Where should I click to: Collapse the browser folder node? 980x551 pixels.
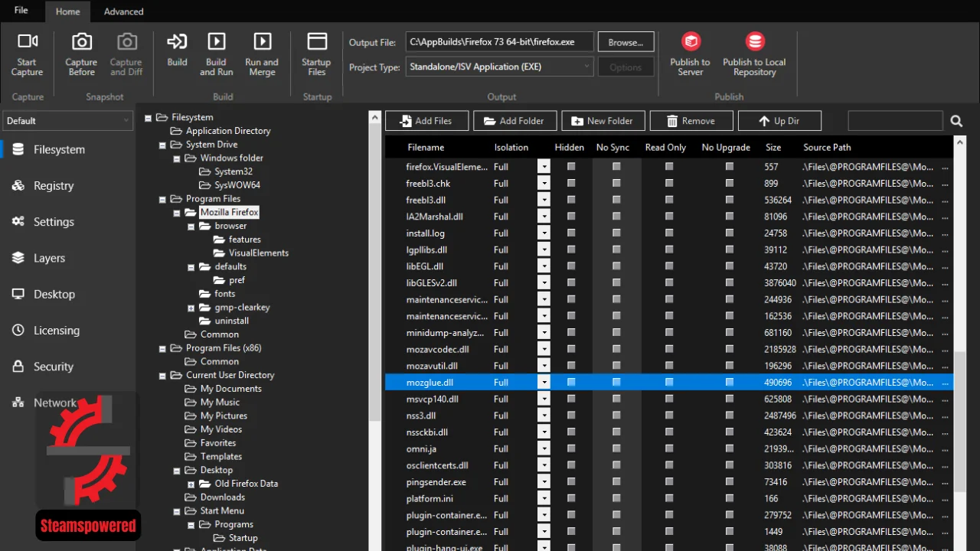click(191, 227)
